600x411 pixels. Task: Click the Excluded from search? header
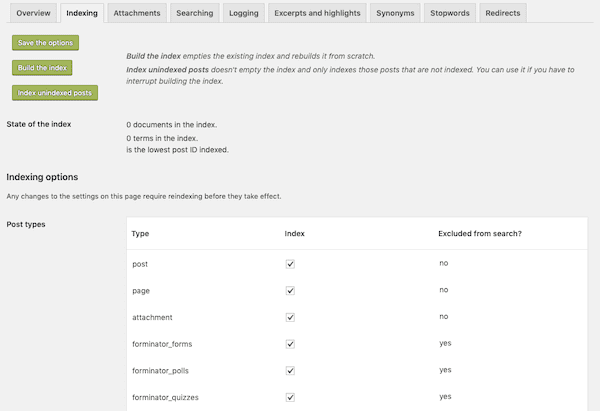(x=480, y=233)
